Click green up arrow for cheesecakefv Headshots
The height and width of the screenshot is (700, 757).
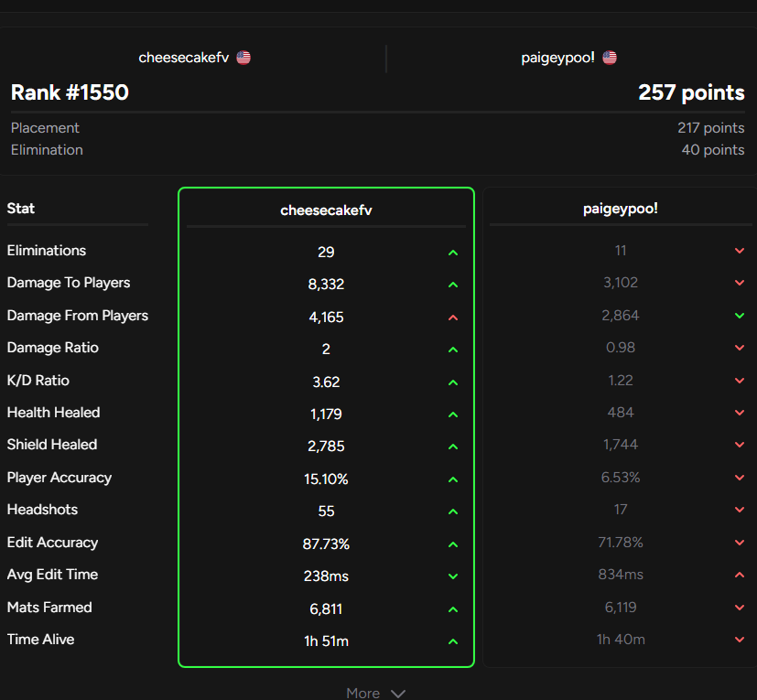tap(453, 512)
